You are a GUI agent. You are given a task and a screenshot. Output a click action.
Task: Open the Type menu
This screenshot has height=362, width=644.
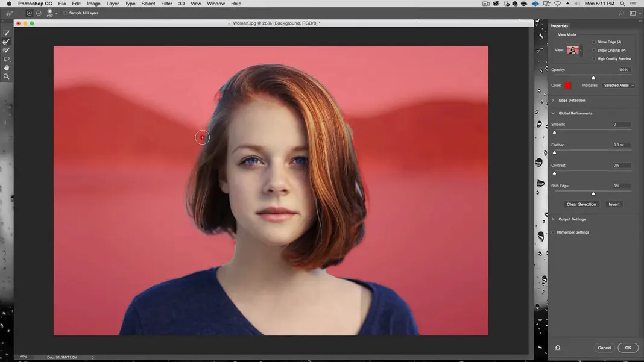[x=130, y=4]
